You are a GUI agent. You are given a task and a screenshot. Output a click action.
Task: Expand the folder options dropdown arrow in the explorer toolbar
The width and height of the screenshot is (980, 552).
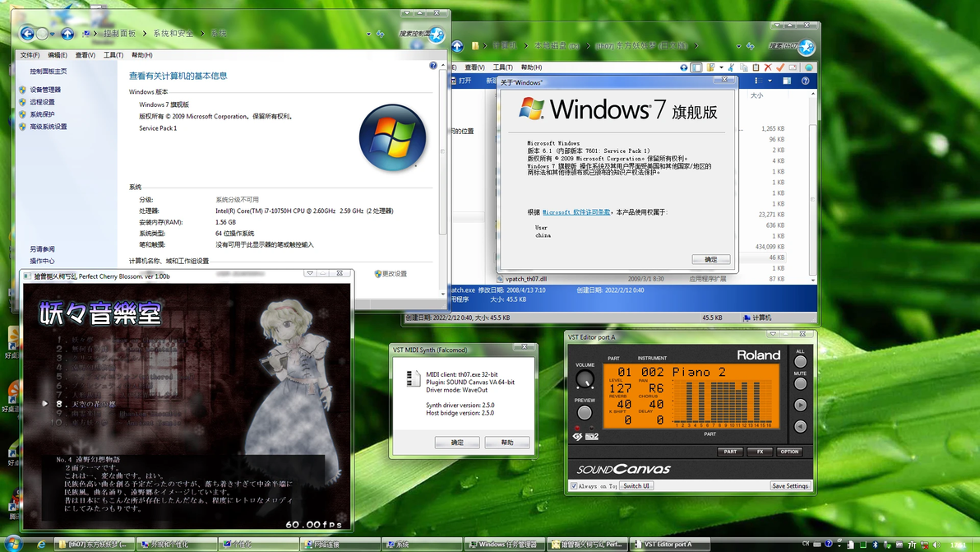click(721, 67)
